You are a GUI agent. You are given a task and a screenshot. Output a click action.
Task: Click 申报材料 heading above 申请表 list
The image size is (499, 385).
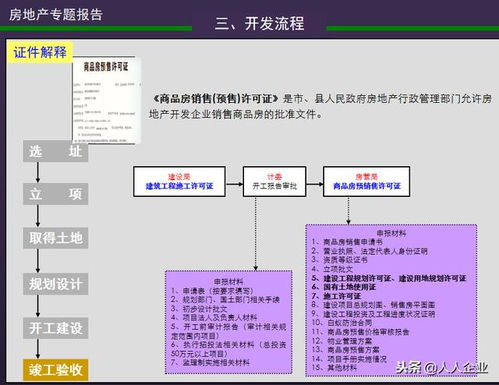[228, 282]
